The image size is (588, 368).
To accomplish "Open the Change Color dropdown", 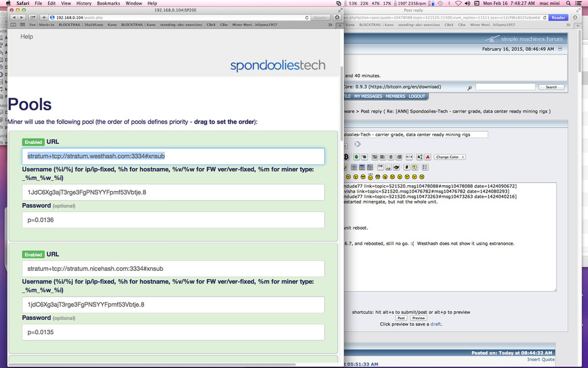I will (450, 157).
